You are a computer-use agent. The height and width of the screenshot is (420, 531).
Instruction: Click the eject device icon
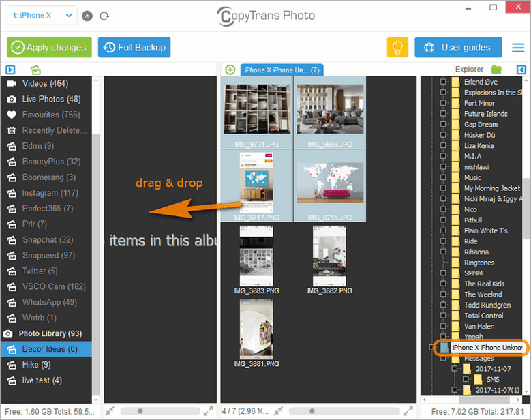tap(87, 16)
